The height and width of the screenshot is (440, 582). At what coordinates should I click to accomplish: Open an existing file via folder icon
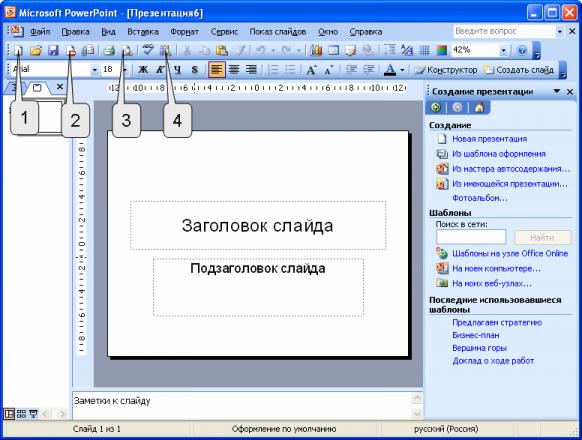click(36, 50)
